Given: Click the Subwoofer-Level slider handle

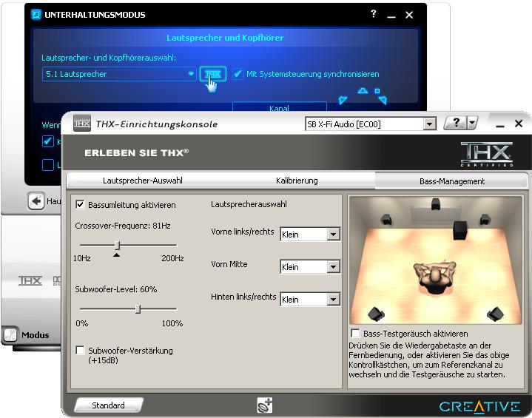Looking at the screenshot, I should (x=138, y=309).
